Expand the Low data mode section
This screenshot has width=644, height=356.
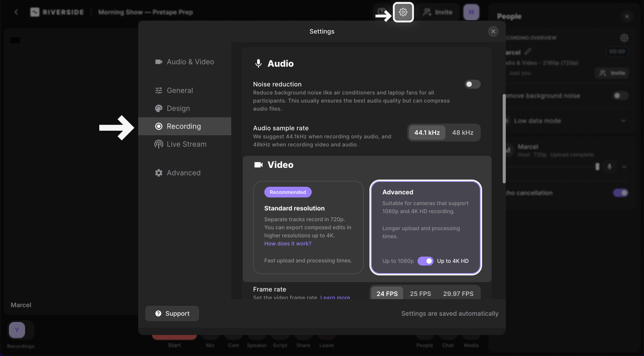[x=623, y=121]
